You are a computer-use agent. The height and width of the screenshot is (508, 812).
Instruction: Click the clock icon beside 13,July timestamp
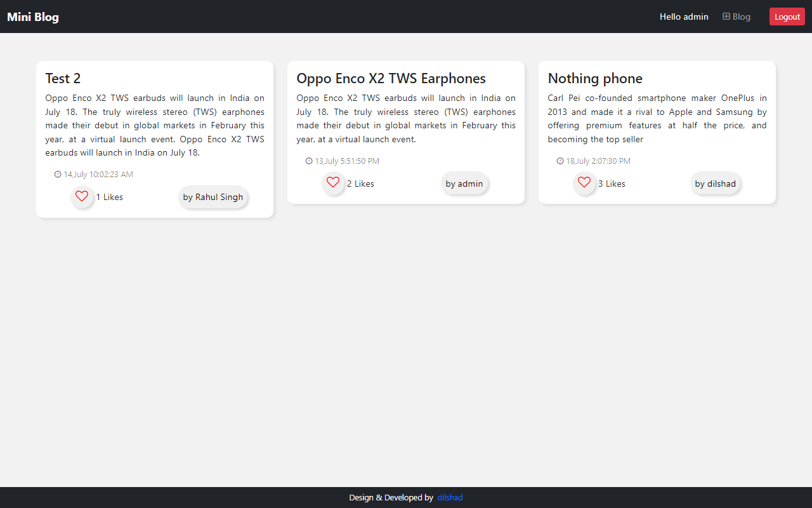[x=309, y=161]
